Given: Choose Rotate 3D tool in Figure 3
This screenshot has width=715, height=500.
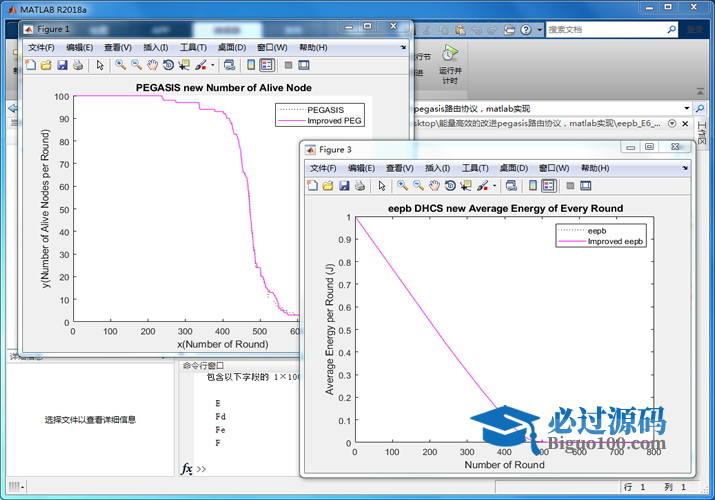Looking at the screenshot, I should click(450, 186).
